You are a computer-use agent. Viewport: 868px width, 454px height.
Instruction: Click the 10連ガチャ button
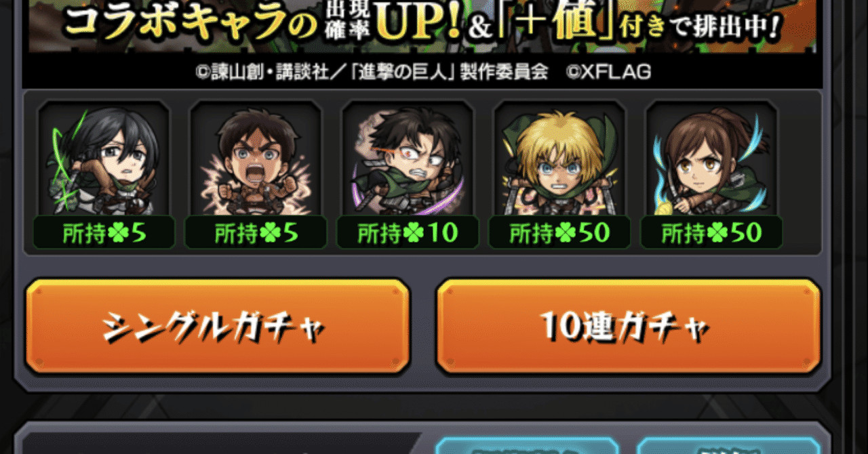click(628, 327)
